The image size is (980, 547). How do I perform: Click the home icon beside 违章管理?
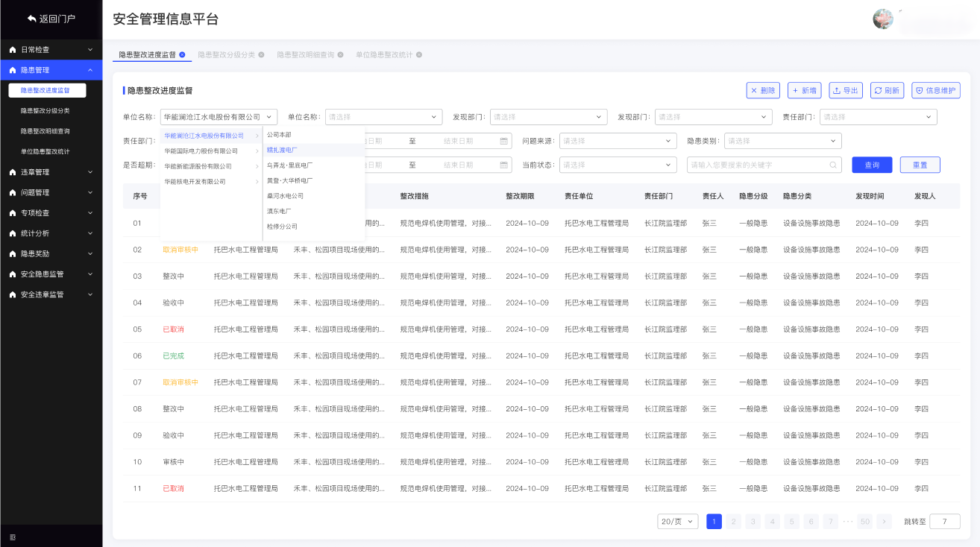pyautogui.click(x=13, y=172)
